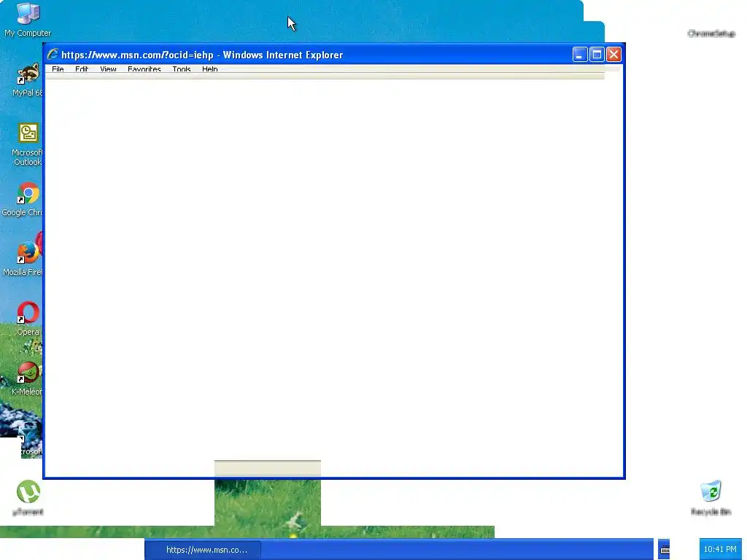
Task: Select the Microsoft Outlook desktop icon
Action: (27, 144)
